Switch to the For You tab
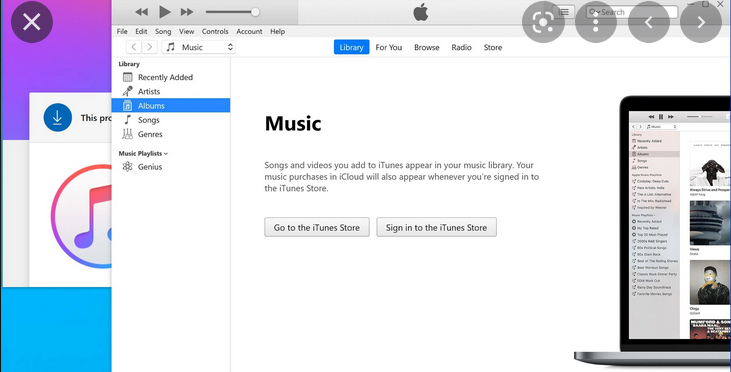The width and height of the screenshot is (731, 372). [389, 48]
